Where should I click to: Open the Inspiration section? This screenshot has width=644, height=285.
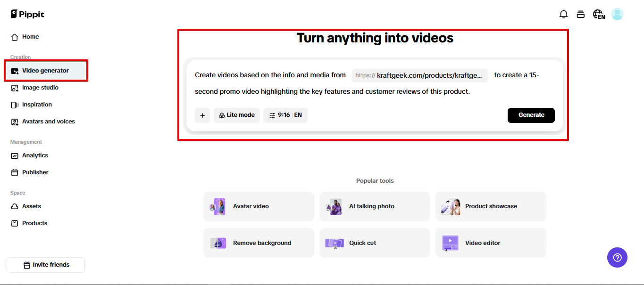pyautogui.click(x=37, y=104)
